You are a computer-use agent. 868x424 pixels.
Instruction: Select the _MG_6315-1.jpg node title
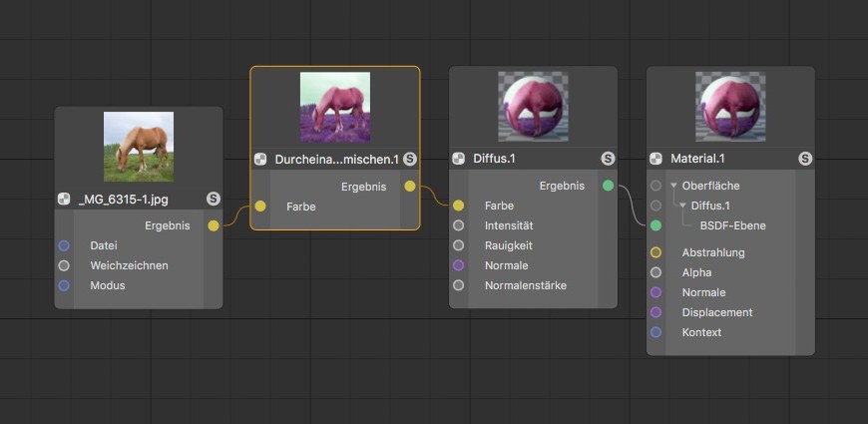coord(123,200)
